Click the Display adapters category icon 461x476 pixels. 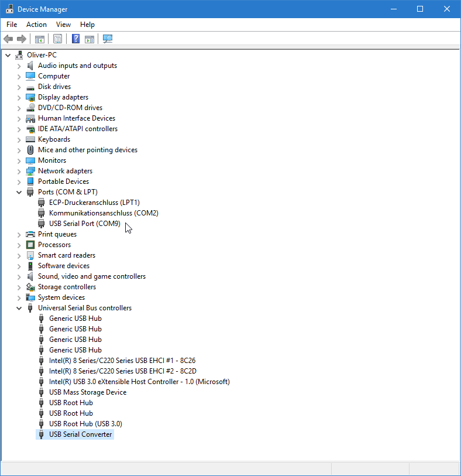(30, 97)
